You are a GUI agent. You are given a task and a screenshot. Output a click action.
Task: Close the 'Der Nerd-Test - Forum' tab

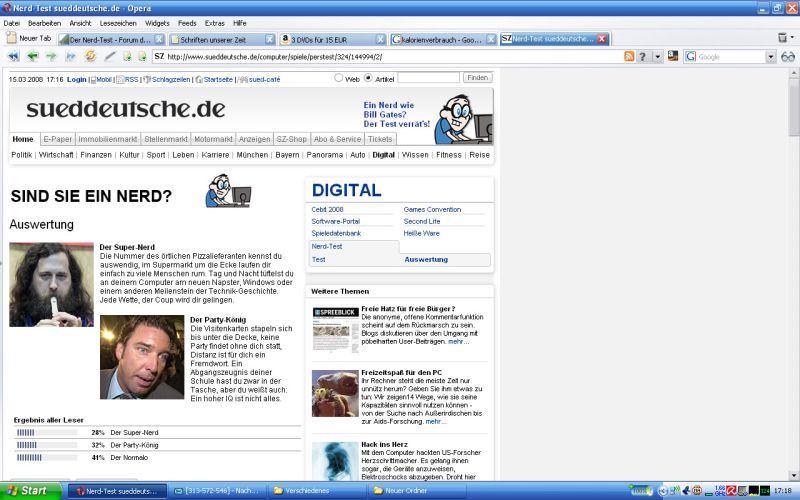159,39
